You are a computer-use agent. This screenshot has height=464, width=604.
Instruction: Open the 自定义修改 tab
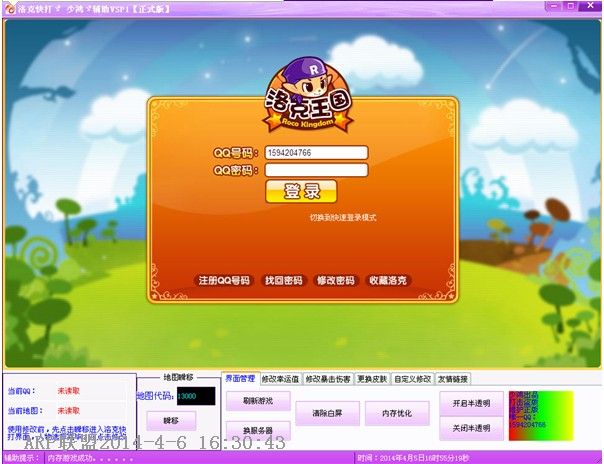(413, 379)
